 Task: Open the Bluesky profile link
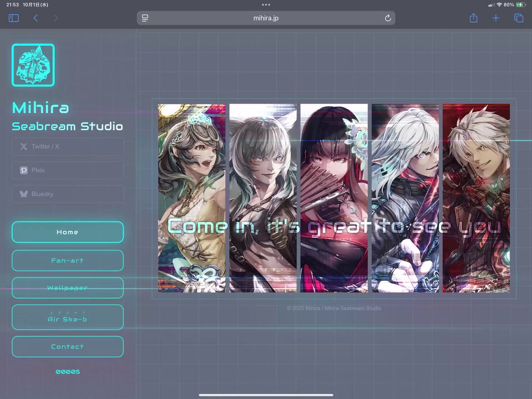click(x=67, y=194)
